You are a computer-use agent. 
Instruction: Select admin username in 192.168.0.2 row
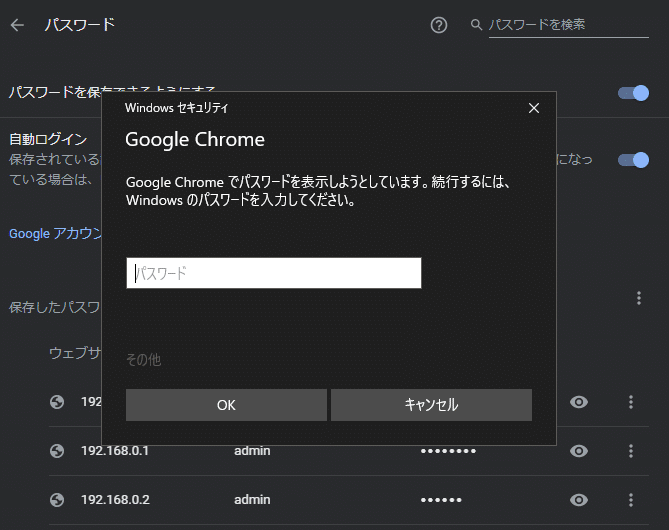point(252,500)
